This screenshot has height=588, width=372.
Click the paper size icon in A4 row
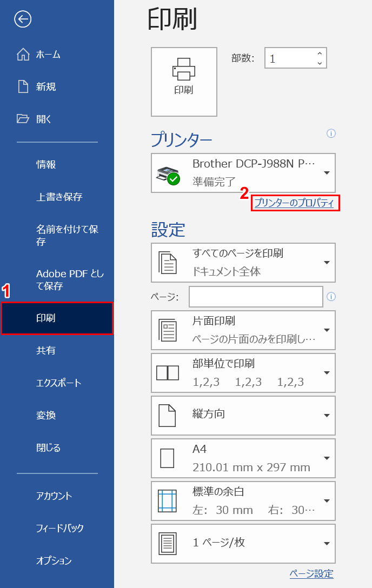pos(167,458)
